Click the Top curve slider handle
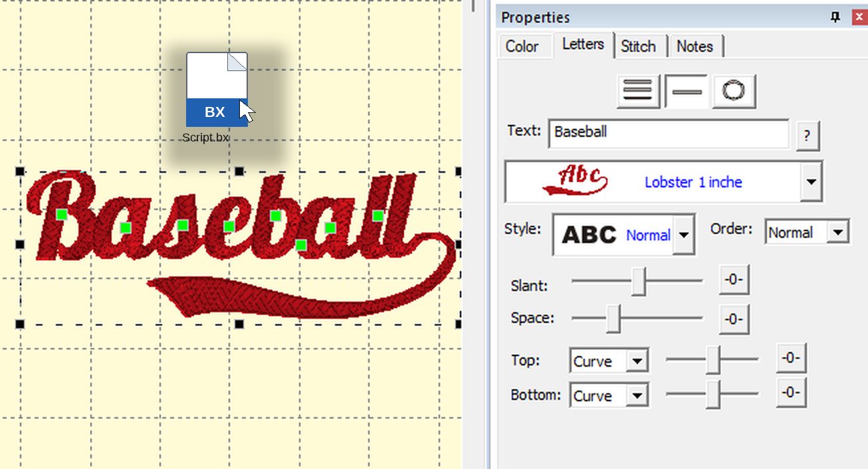Screen dimensions: 868x469 (x=712, y=359)
